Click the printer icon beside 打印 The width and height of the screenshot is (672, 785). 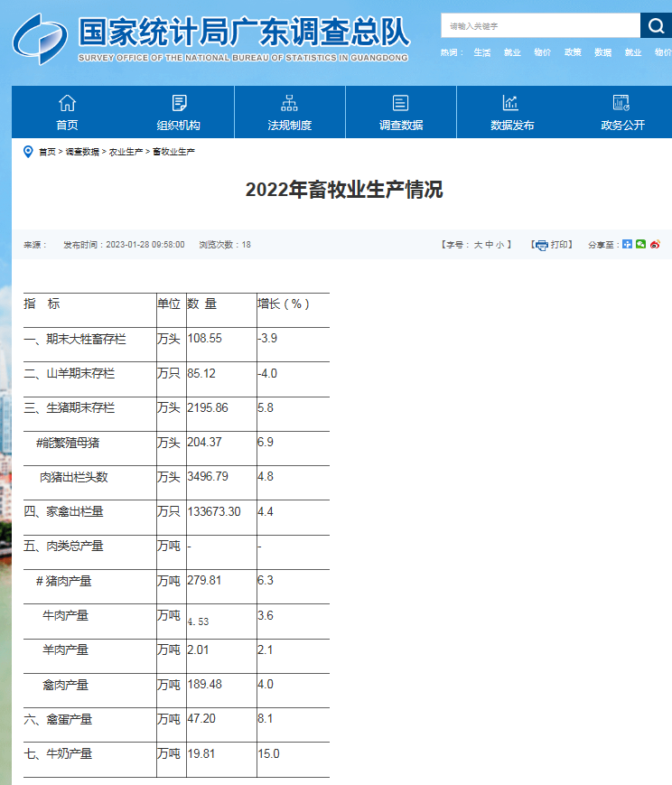tap(541, 245)
